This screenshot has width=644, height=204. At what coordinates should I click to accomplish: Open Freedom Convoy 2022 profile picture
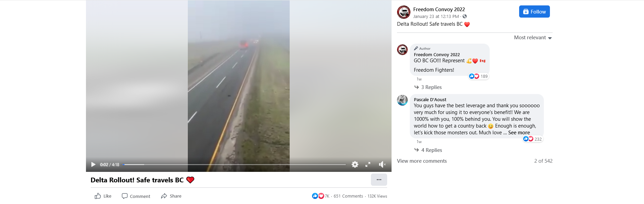click(404, 12)
